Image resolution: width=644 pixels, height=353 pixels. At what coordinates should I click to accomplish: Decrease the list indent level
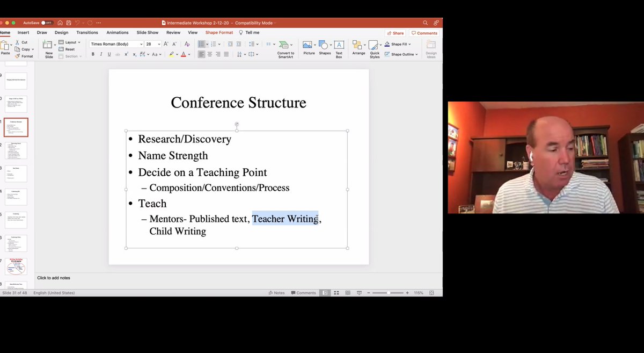(230, 44)
